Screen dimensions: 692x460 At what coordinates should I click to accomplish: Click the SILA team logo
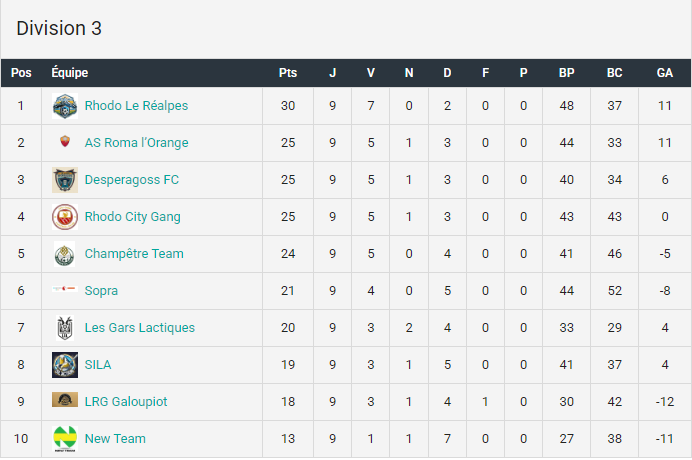coord(65,365)
